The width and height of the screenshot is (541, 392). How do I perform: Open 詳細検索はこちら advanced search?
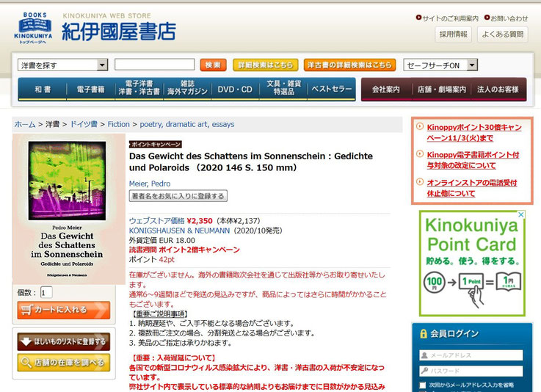click(x=265, y=65)
